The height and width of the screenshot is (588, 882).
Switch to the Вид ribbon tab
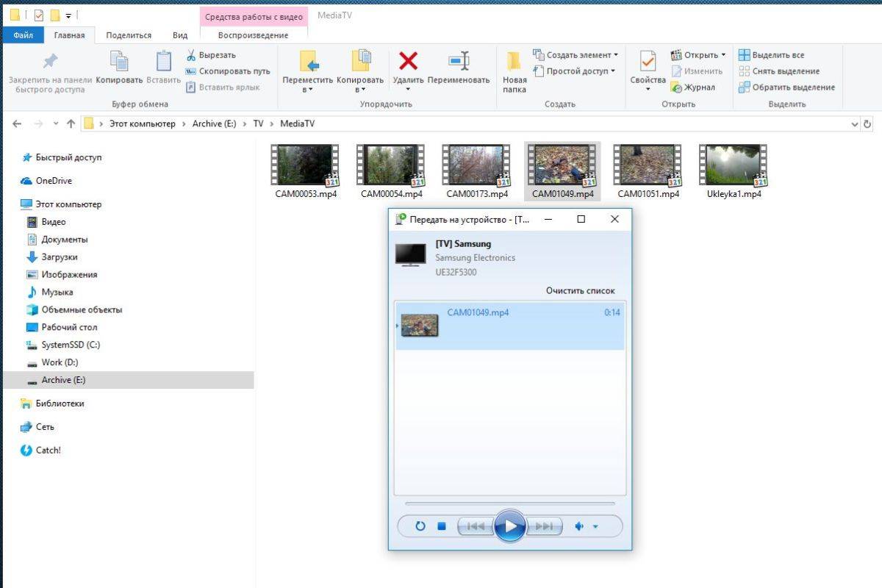coord(180,35)
